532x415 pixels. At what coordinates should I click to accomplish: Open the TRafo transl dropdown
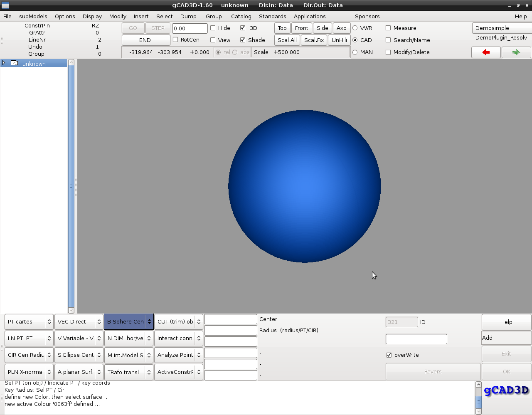point(128,372)
